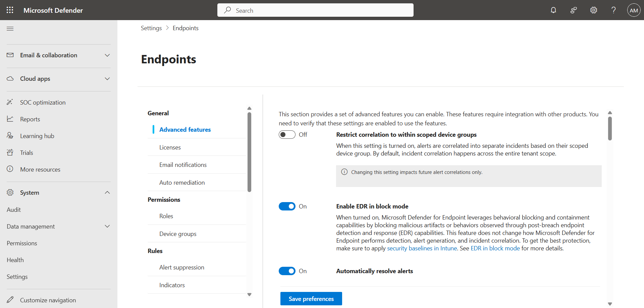Click the help question mark icon
Viewport: 644px width, 308px height.
tap(613, 10)
